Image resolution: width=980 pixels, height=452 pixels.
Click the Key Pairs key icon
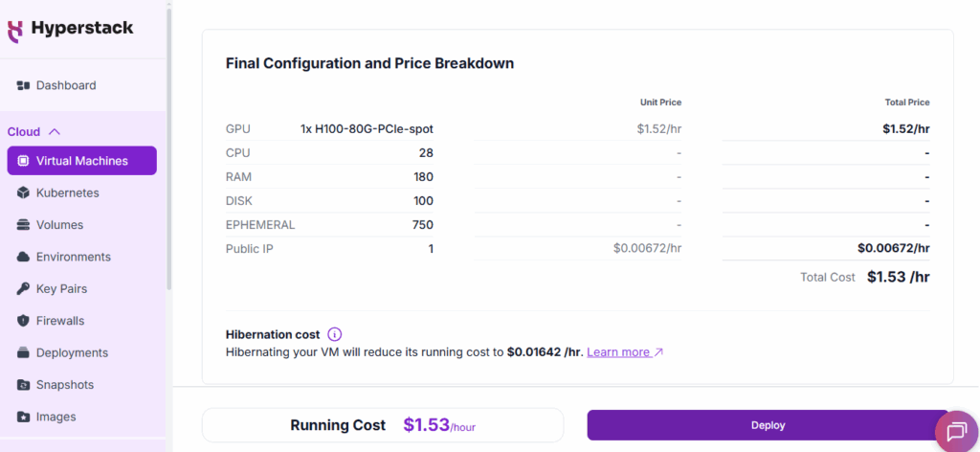tap(24, 288)
